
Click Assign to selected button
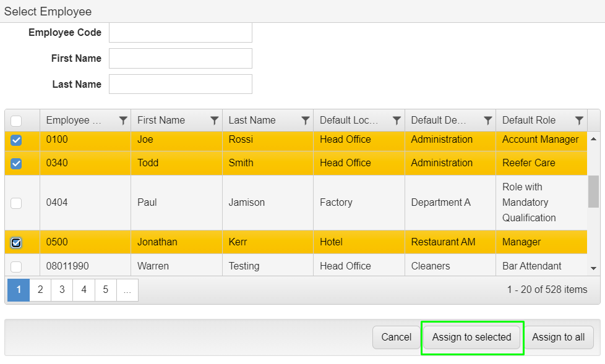pyautogui.click(x=471, y=337)
